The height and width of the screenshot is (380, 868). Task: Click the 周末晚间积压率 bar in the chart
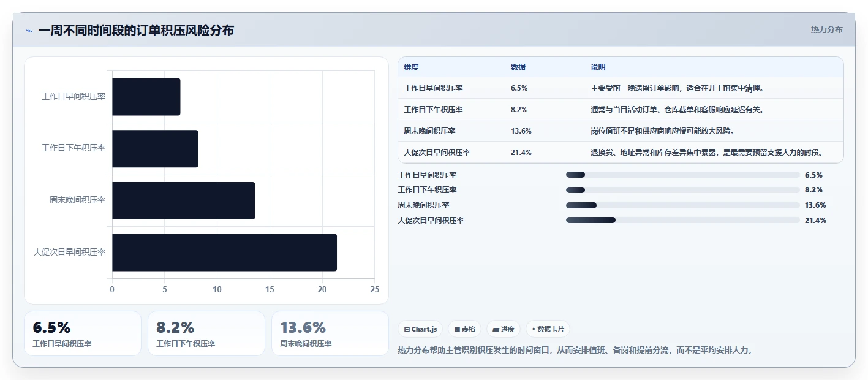184,200
